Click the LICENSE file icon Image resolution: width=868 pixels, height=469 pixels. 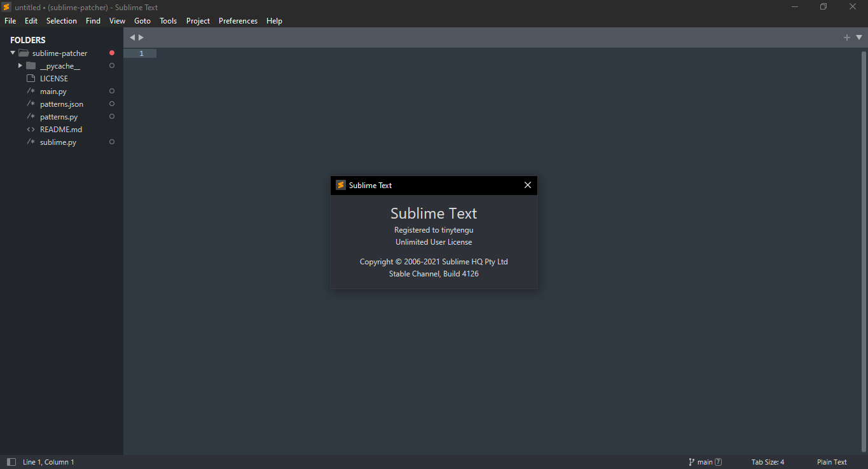click(x=31, y=79)
